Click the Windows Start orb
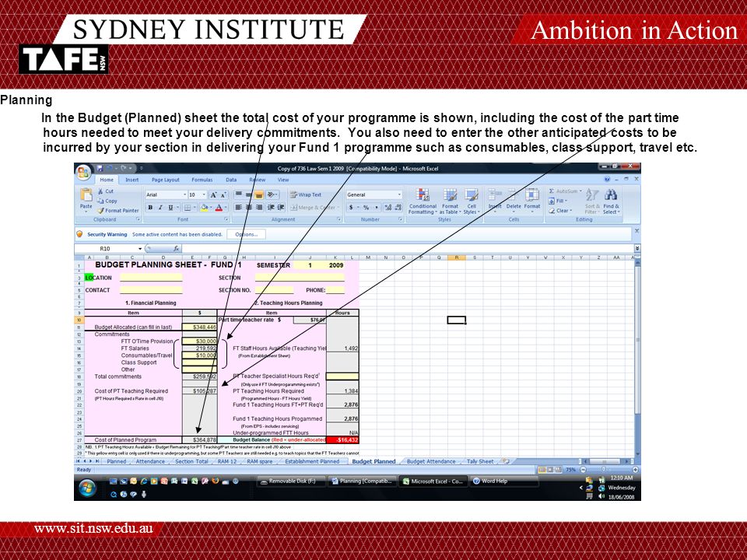The height and width of the screenshot is (560, 747). coord(88,488)
